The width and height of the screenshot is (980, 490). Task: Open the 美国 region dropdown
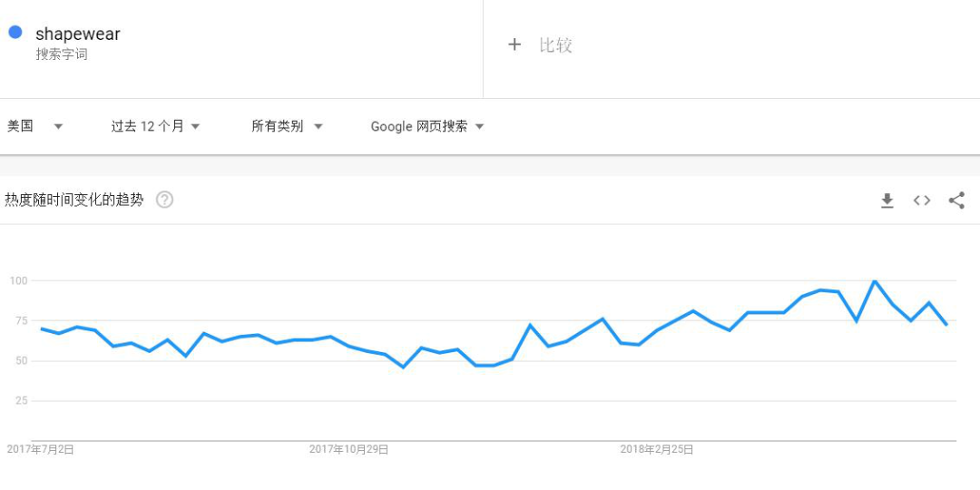[x=34, y=126]
